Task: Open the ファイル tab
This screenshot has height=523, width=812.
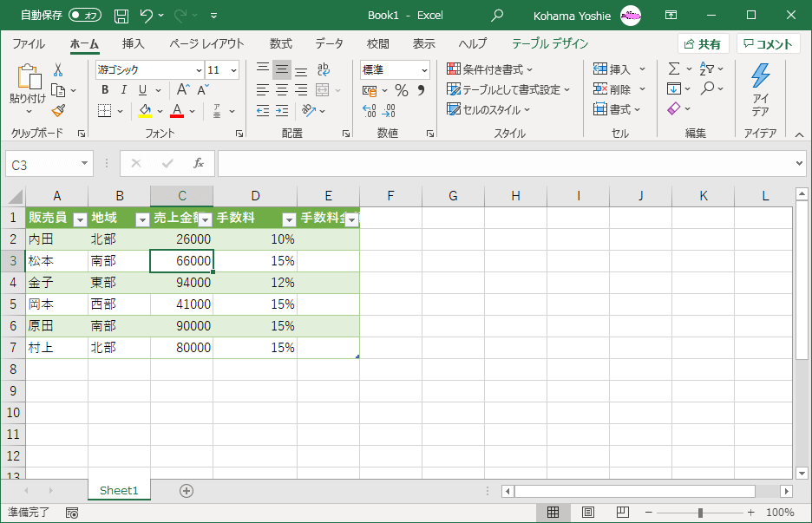Action: (x=29, y=43)
